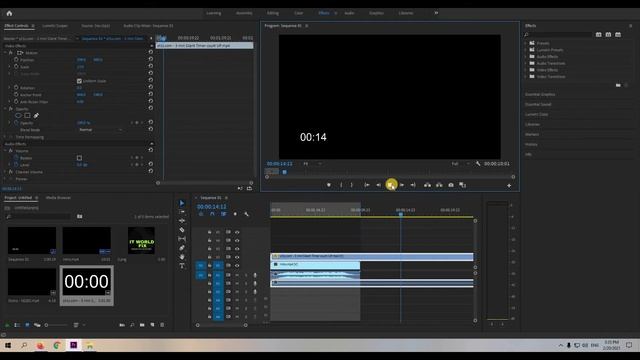This screenshot has height=360, width=640.
Task: Switch to the Editing workspace
Action: coord(273,13)
